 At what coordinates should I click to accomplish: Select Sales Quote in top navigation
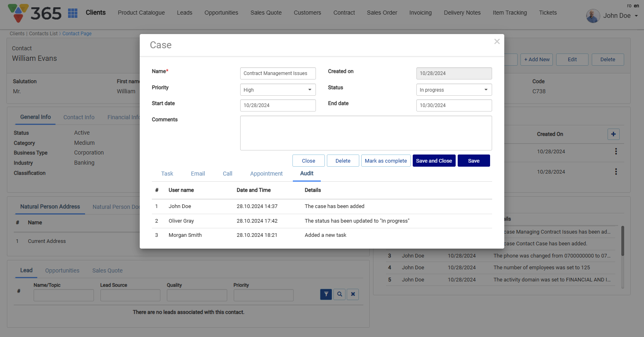click(x=266, y=13)
